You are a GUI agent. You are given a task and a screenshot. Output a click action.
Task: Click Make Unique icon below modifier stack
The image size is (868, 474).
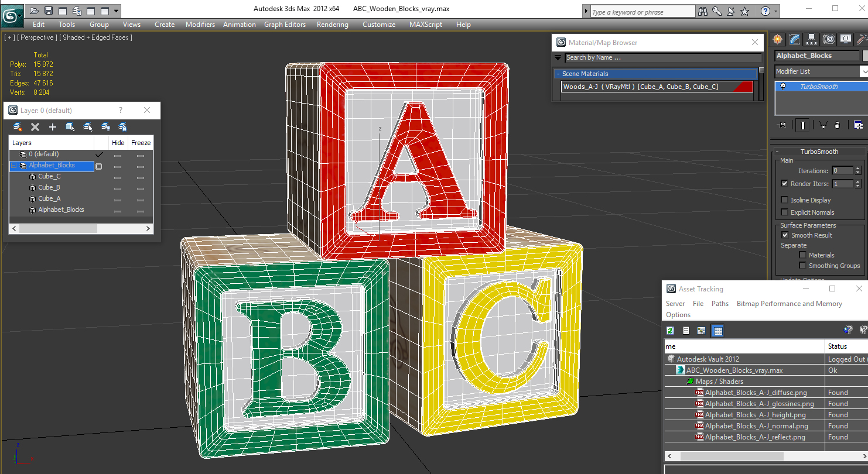pyautogui.click(x=823, y=125)
